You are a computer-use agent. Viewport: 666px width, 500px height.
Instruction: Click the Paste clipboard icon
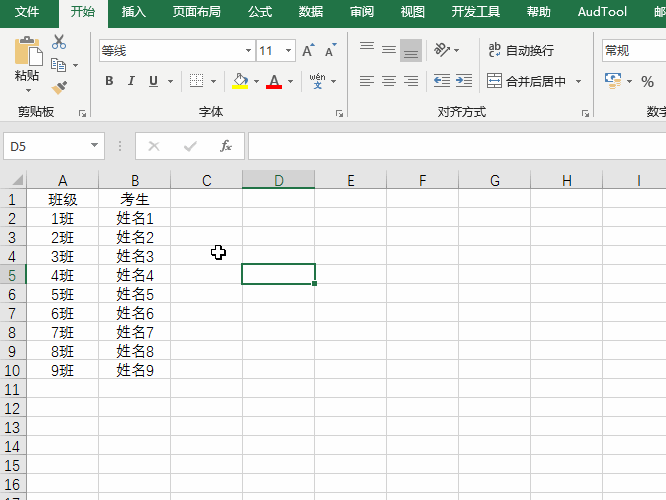(x=28, y=51)
